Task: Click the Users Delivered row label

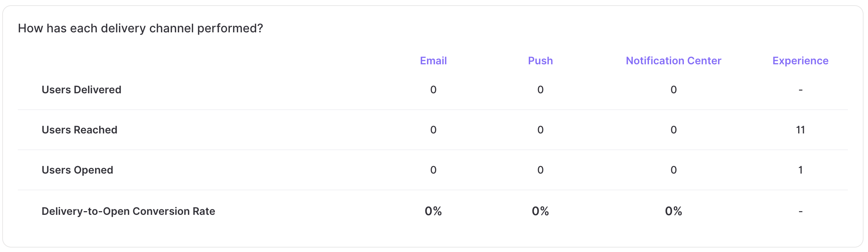Action: pyautogui.click(x=81, y=90)
